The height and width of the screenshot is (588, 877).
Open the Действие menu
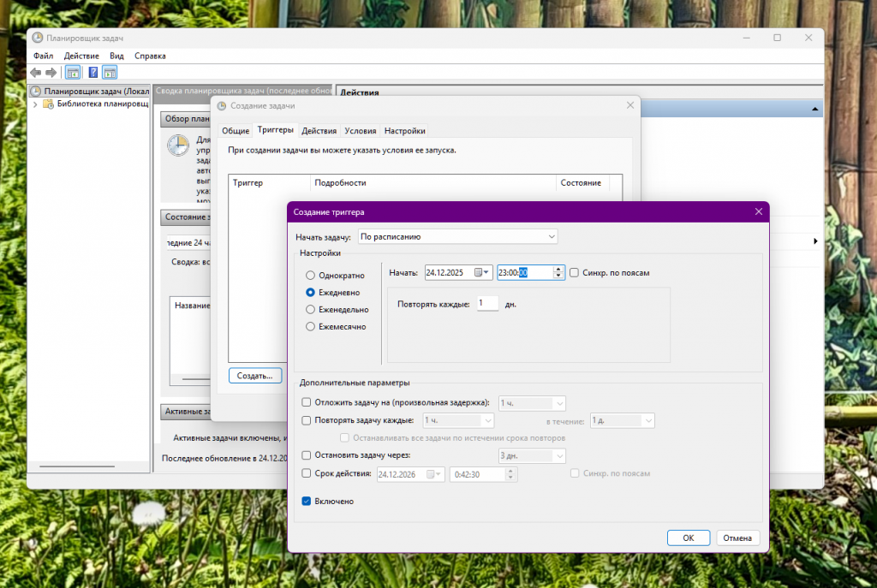tap(81, 56)
